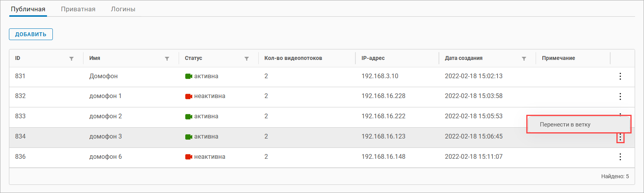
Task: Click red camera icon for домофон 6
Action: 189,157
